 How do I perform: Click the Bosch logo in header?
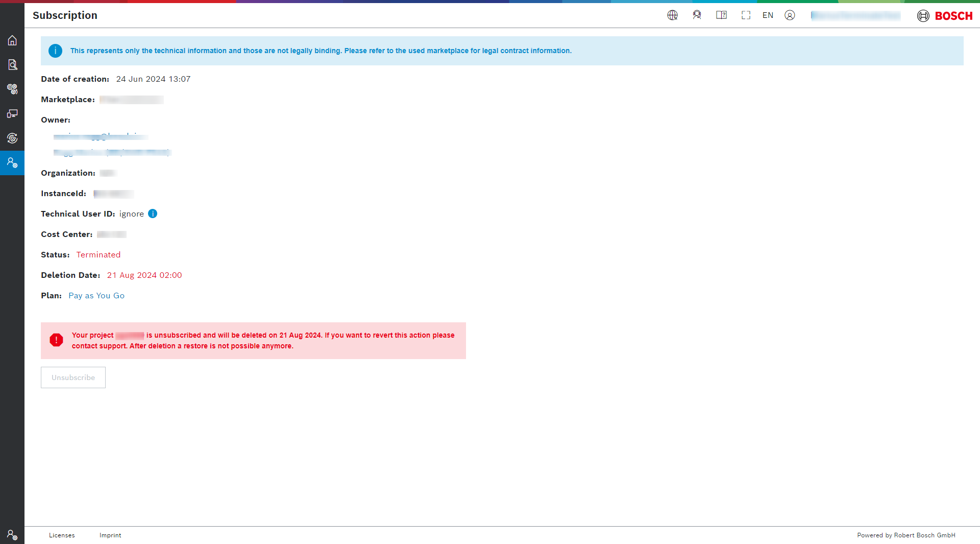tap(945, 16)
